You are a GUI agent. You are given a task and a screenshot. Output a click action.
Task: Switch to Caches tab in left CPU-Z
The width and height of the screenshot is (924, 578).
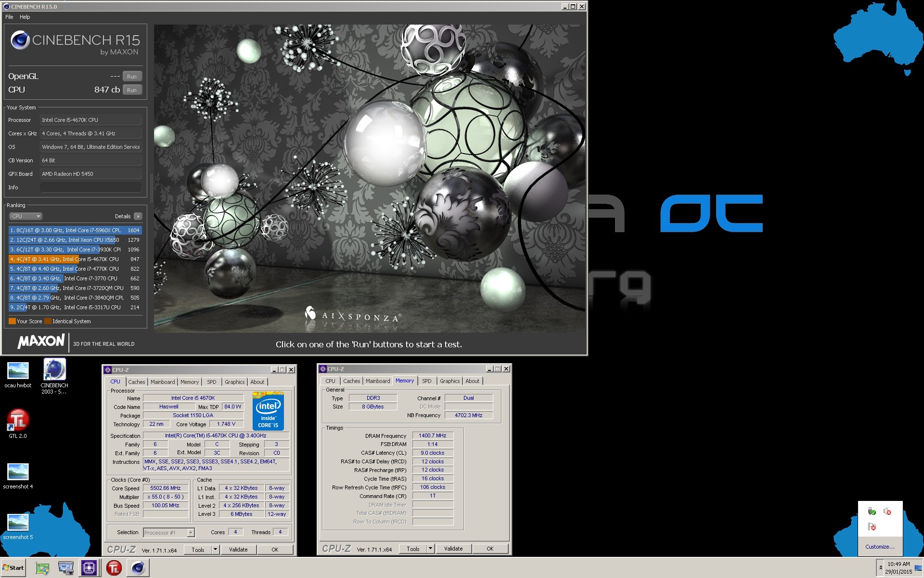tap(137, 382)
